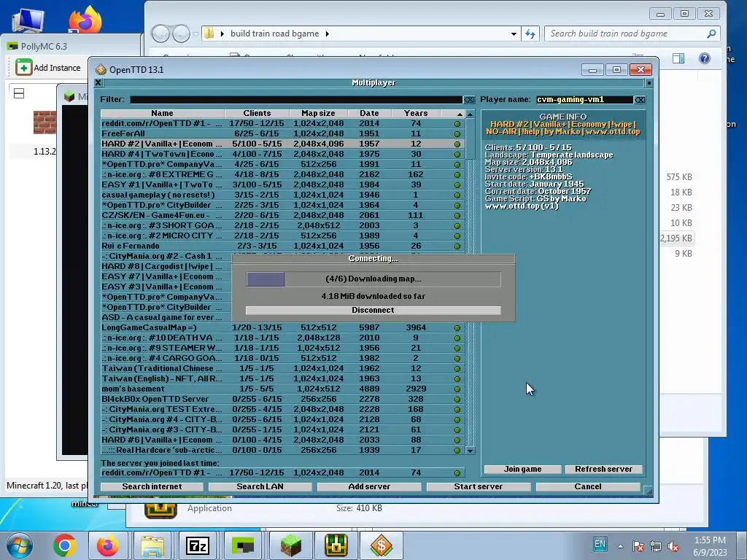This screenshot has height=560, width=747.
Task: Click Search internet button
Action: coord(152,486)
